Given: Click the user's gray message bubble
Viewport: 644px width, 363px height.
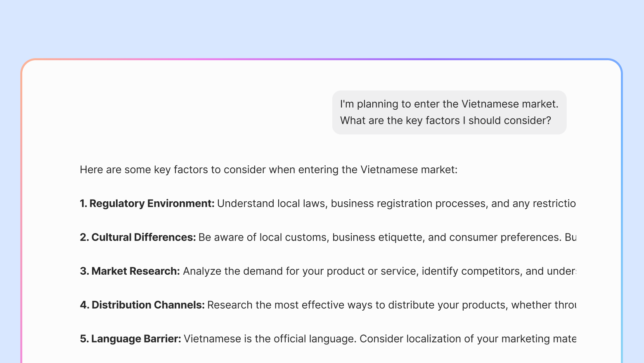Looking at the screenshot, I should click(449, 112).
